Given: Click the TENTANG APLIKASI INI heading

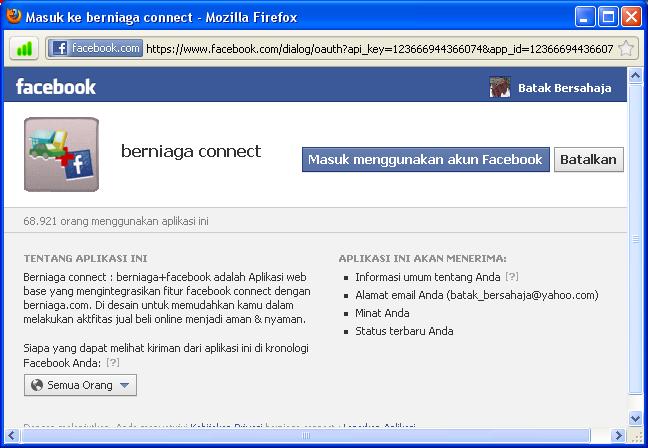Looking at the screenshot, I should tap(86, 259).
